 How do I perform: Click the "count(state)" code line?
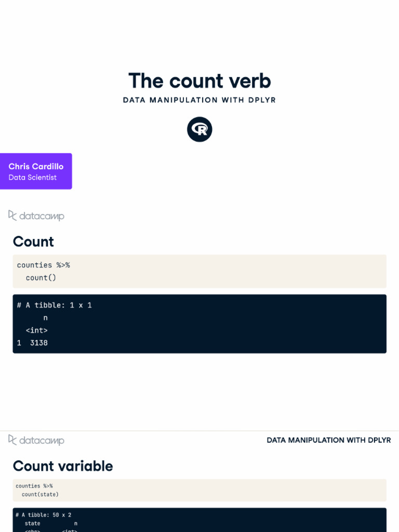40,494
